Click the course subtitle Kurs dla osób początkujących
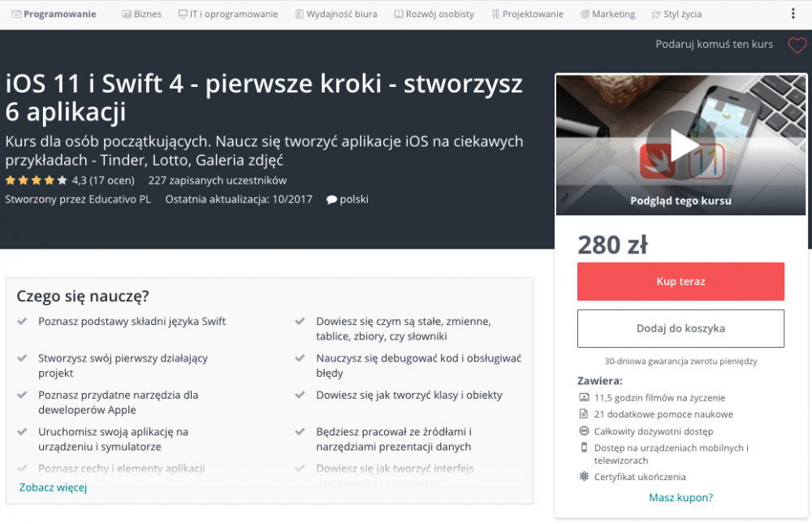Viewport: 812px width, 524px height. (x=264, y=150)
